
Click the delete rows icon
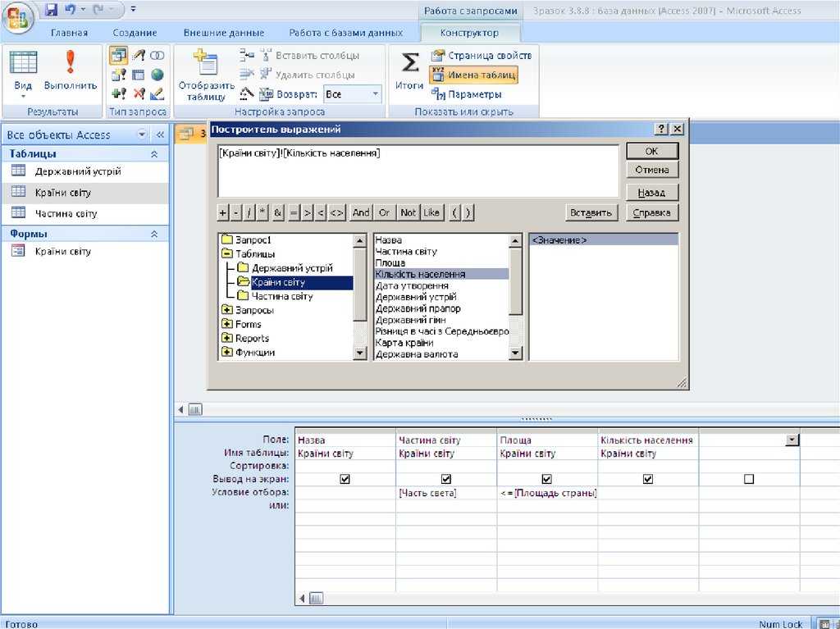pos(247,75)
